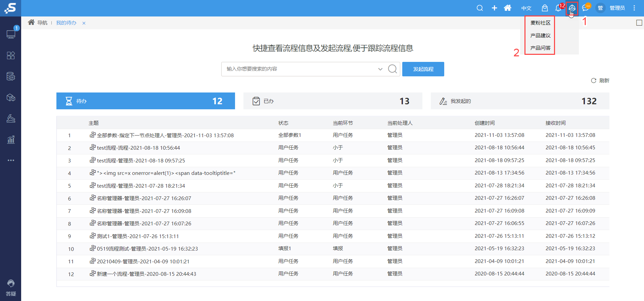Open 新建一个流程-管理员-2020-08-15 task
This screenshot has width=644, height=301.
coord(146,274)
